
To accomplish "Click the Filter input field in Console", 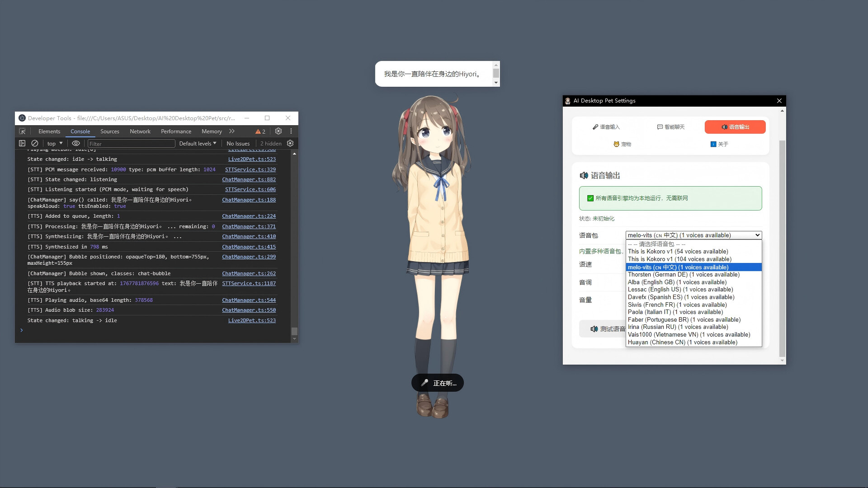I will coord(131,143).
